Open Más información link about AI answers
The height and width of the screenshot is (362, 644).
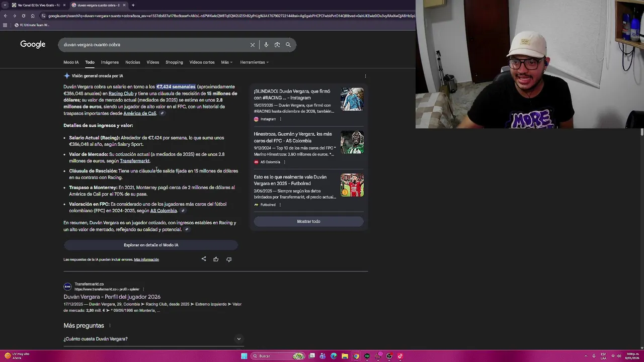click(146, 259)
